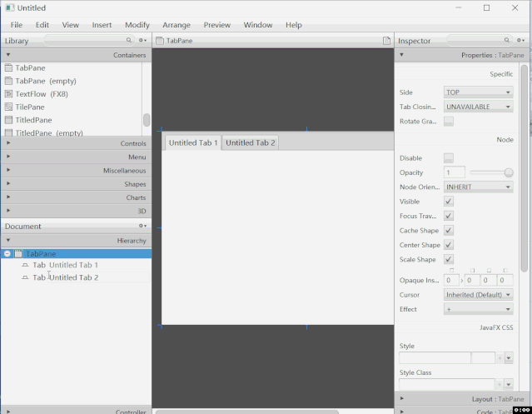
Task: Click the Style Class text field
Action: point(447,385)
